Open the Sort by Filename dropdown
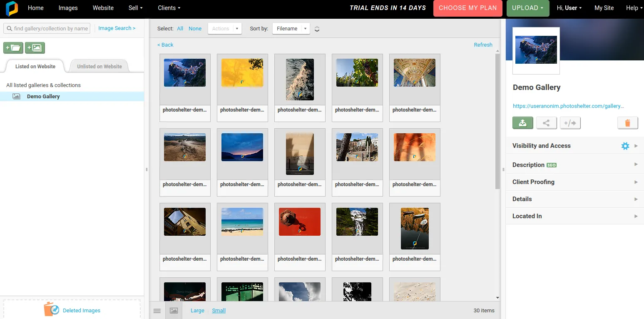The image size is (644, 319). [x=291, y=29]
